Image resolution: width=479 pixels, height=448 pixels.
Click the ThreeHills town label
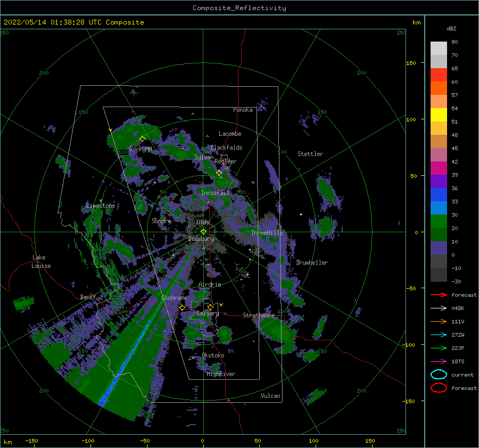[267, 233]
